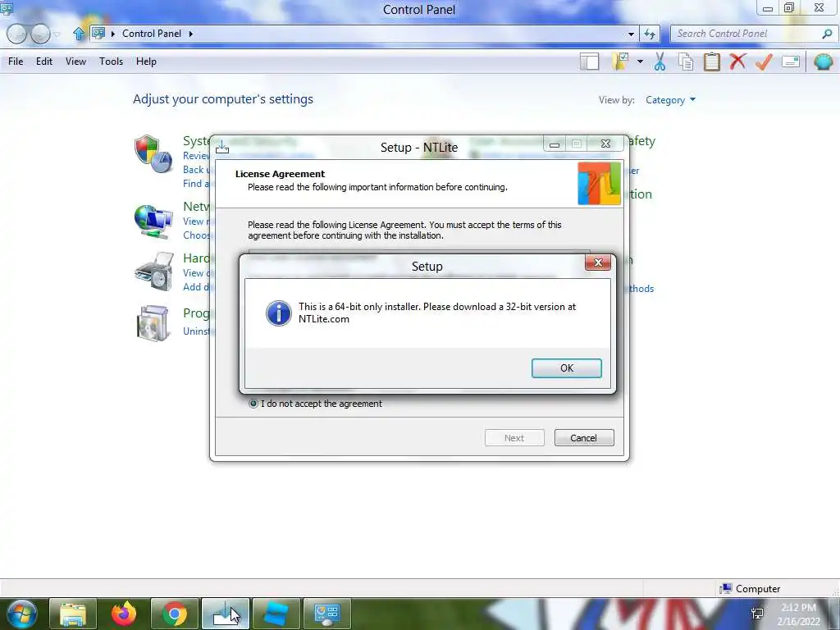The image size is (840, 630).
Task: Open the File menu in Control Panel
Action: tap(16, 62)
